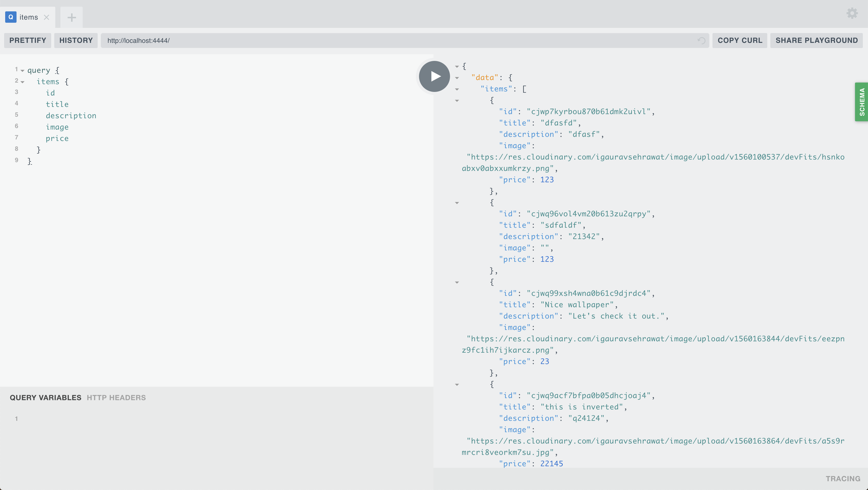Image resolution: width=868 pixels, height=490 pixels.
Task: Click the reload schema icon in URL bar
Action: (701, 41)
